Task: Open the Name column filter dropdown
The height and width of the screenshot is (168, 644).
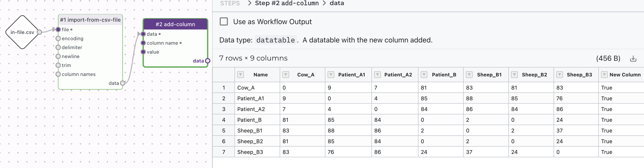Action: 241,75
